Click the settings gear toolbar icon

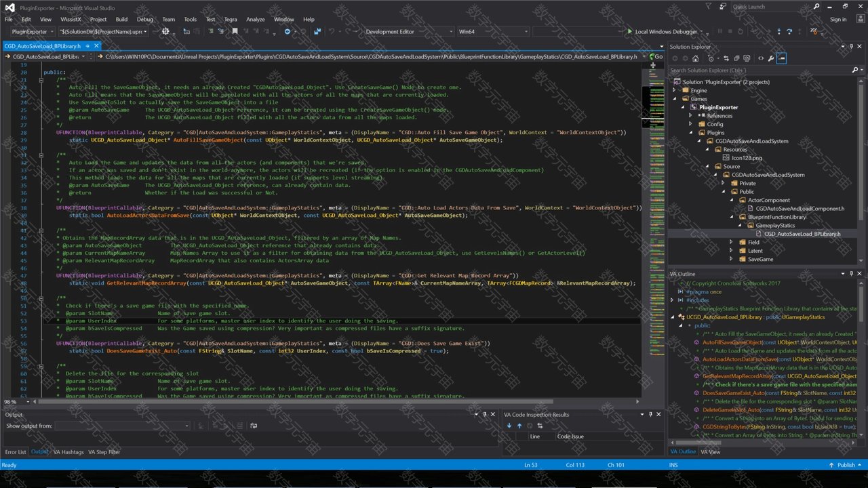point(165,32)
